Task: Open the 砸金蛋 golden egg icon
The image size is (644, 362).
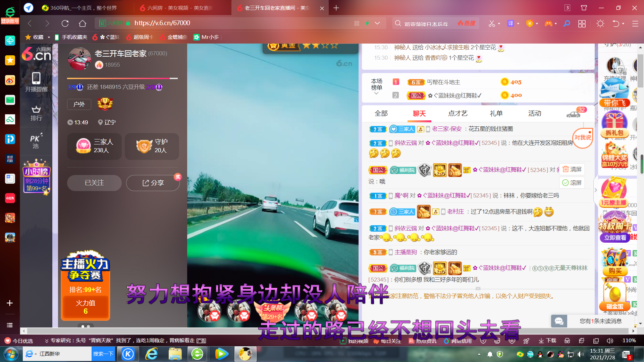Action: coord(615,296)
